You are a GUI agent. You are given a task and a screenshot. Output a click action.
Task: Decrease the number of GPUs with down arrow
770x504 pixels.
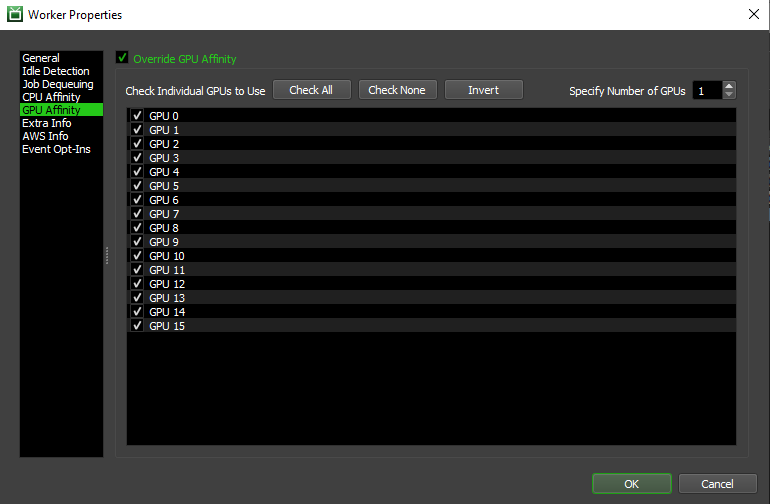729,95
